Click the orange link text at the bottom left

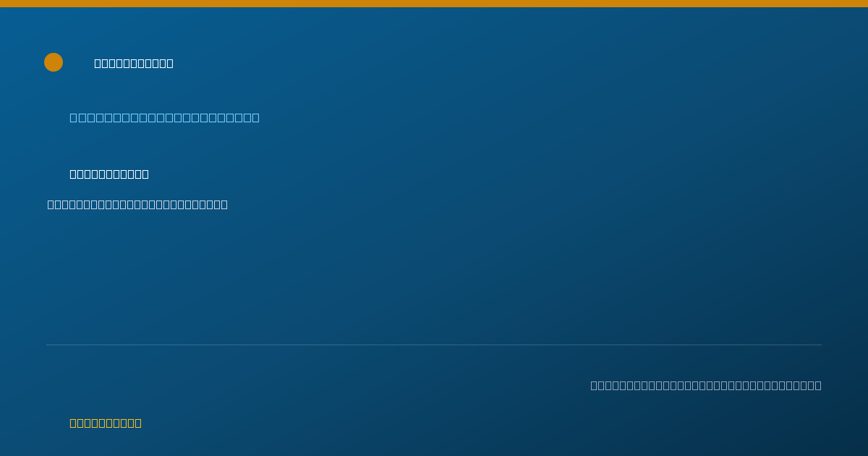tap(106, 423)
